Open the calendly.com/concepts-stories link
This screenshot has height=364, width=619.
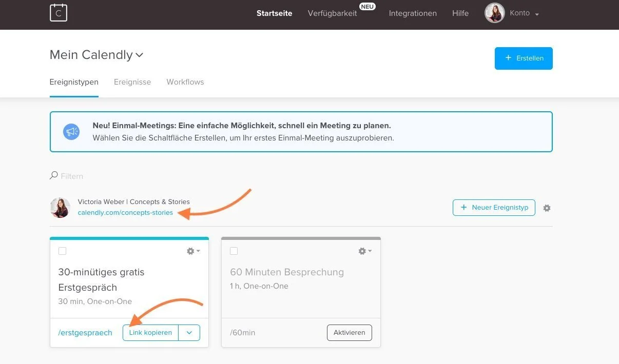[x=125, y=213]
